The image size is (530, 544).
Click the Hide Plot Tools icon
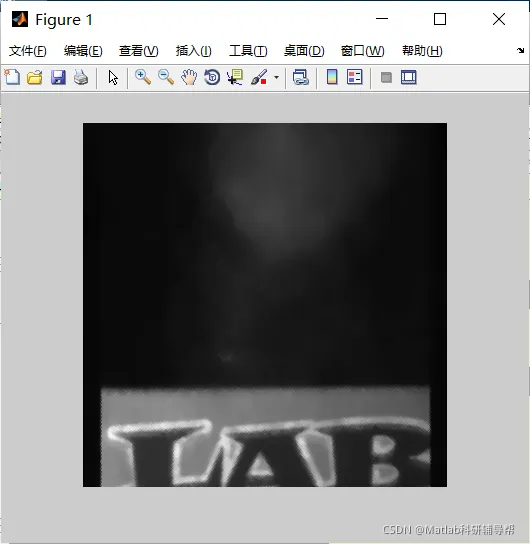pyautogui.click(x=386, y=77)
